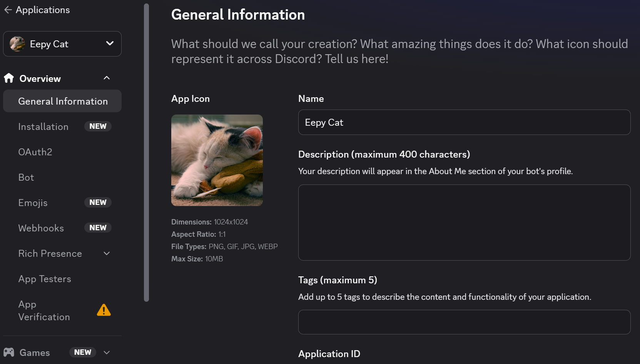This screenshot has width=640, height=364.
Task: Open the Installation page
Action: pyautogui.click(x=43, y=126)
